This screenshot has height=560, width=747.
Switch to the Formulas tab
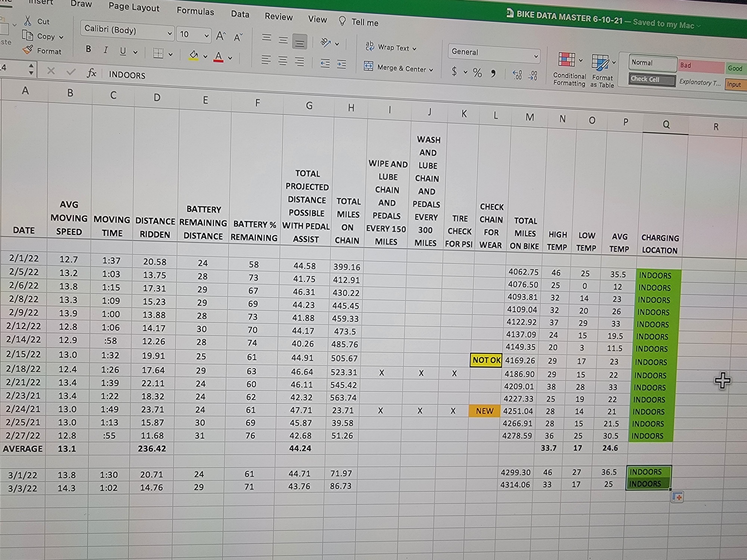pyautogui.click(x=195, y=11)
